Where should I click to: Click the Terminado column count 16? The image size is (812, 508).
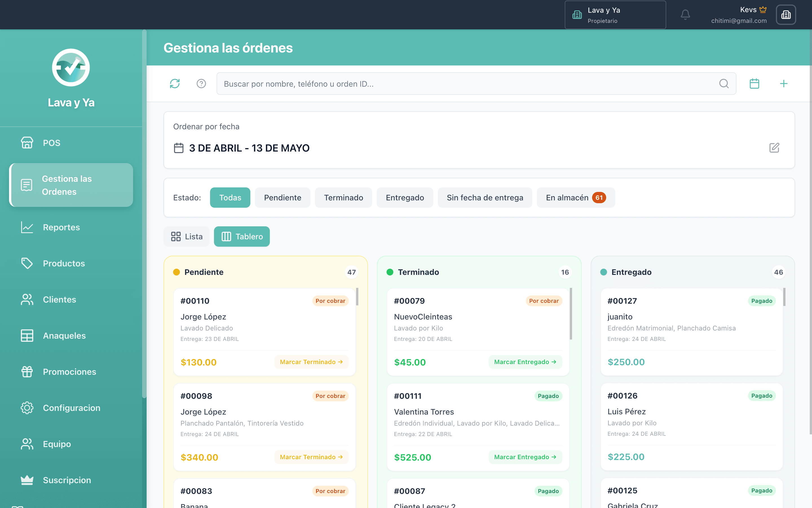point(565,272)
